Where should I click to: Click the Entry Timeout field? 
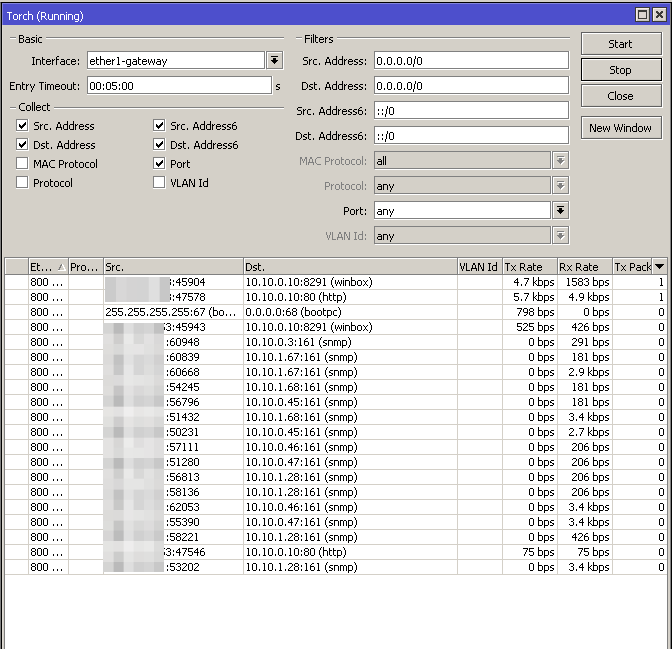(x=177, y=86)
